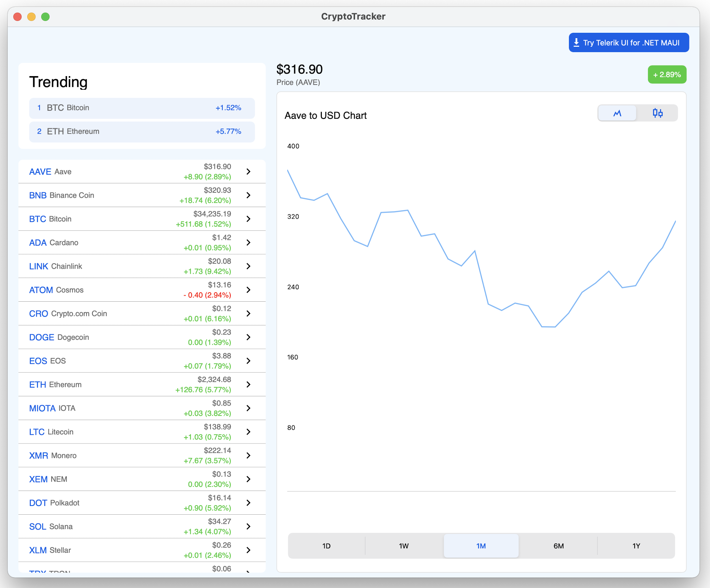Open the XEM NEM chevron
Viewport: 710px width, 588px height.
(249, 479)
